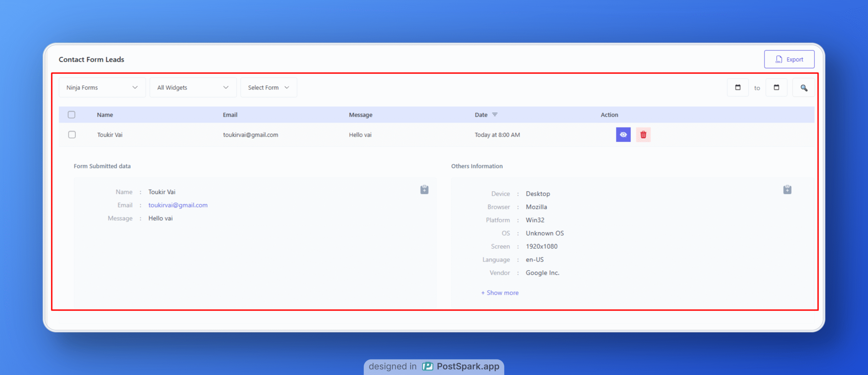Click the toukirvai@gmail.com cell in table row

[251, 135]
